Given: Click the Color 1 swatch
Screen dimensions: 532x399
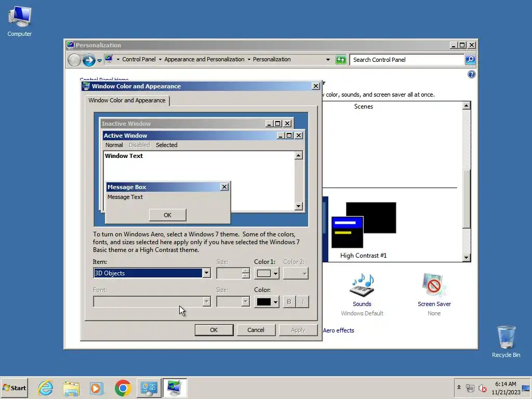Looking at the screenshot, I should point(263,273).
